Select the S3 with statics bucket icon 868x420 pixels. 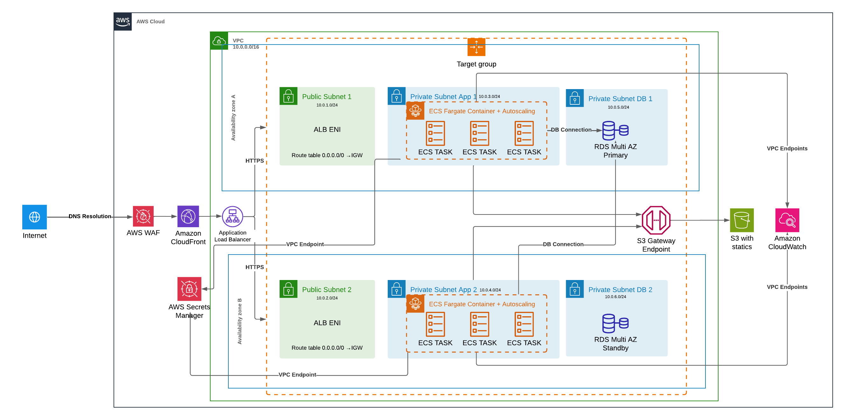[x=742, y=220]
